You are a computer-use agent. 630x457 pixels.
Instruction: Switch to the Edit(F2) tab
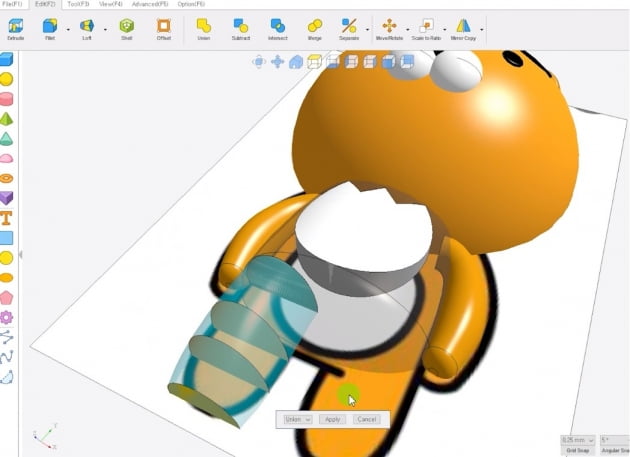(45, 4)
